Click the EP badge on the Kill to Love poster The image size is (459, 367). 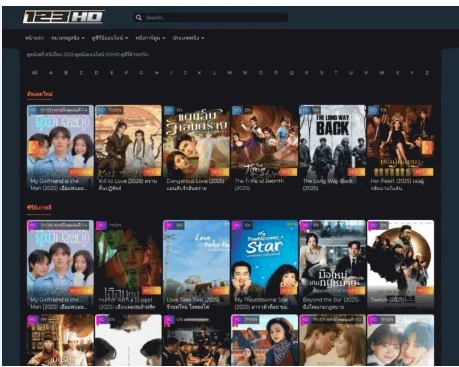click(x=152, y=172)
